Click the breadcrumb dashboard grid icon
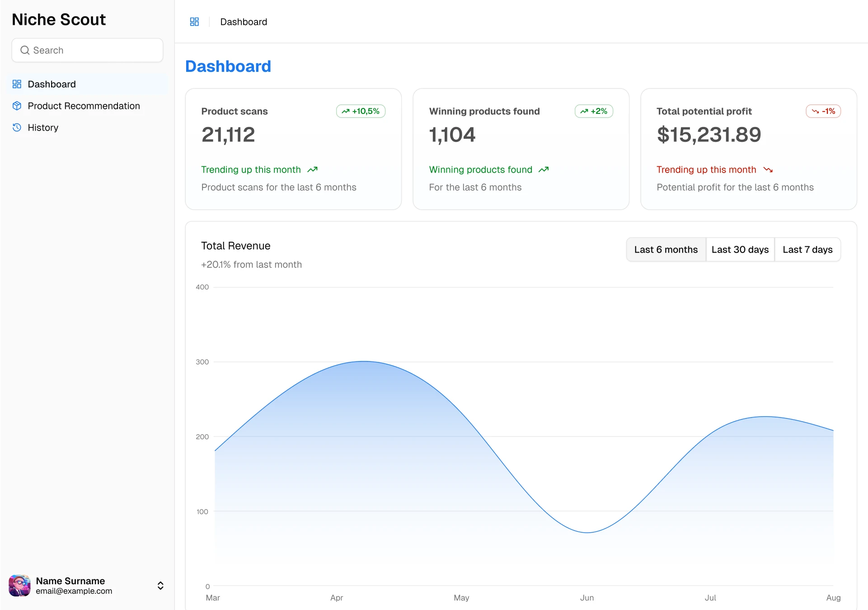The image size is (868, 610). point(194,22)
